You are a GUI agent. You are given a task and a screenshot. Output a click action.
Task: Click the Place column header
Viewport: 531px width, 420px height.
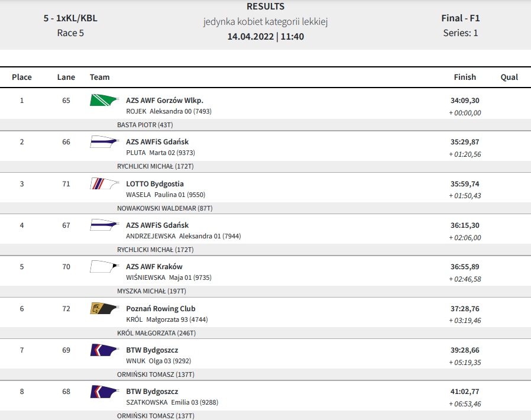point(22,77)
